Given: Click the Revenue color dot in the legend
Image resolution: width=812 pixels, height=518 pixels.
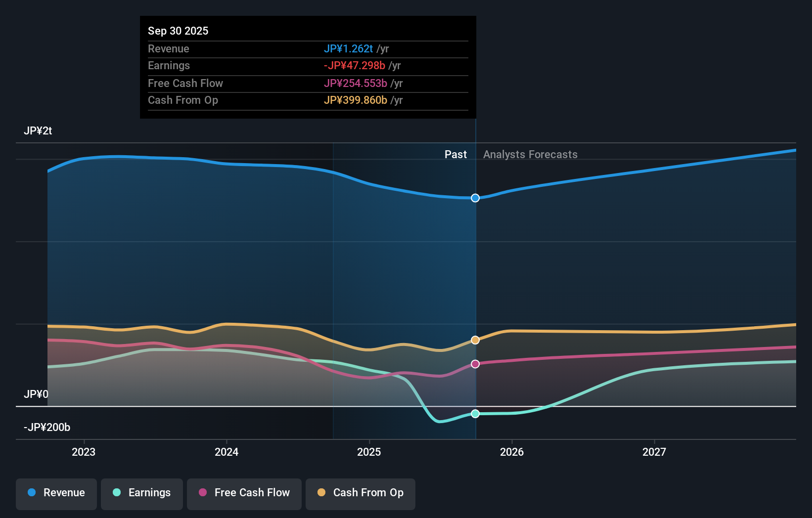Looking at the screenshot, I should 32,493.
